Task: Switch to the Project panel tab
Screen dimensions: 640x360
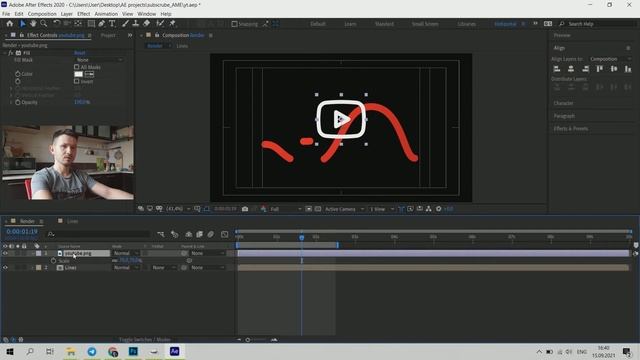Action: [108, 36]
